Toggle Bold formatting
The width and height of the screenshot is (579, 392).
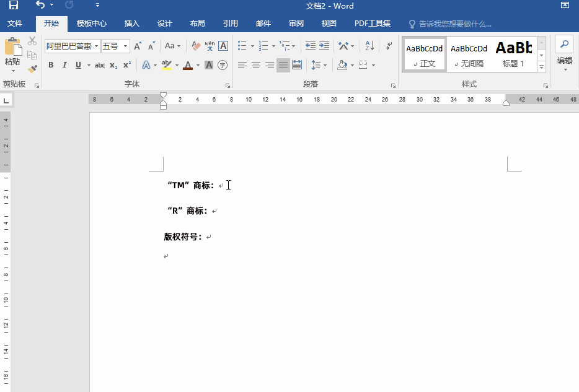point(51,65)
